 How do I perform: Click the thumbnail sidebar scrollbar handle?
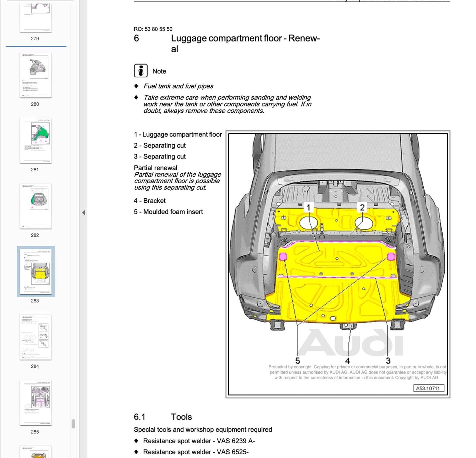coord(73,424)
